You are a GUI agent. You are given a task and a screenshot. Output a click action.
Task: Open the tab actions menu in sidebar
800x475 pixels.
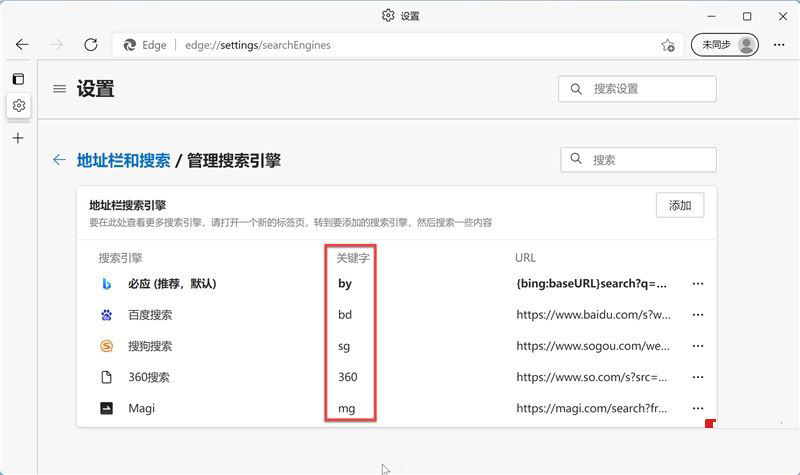pos(18,79)
